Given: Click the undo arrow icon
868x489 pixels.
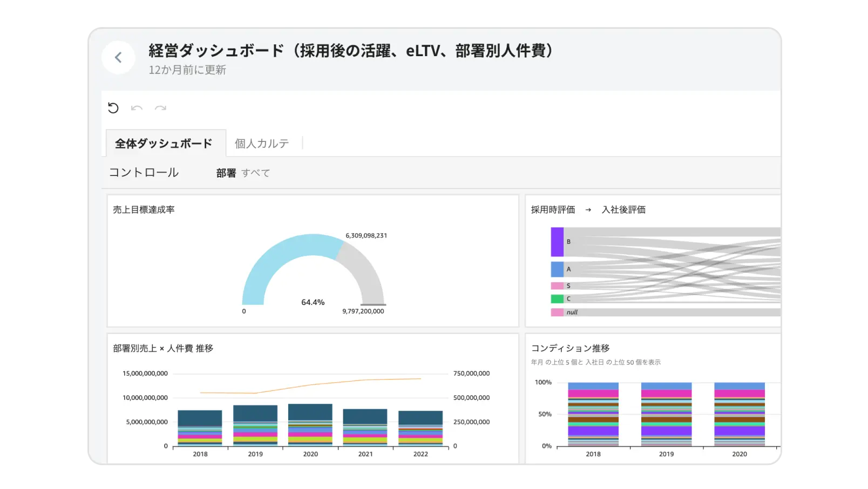Looking at the screenshot, I should (137, 108).
